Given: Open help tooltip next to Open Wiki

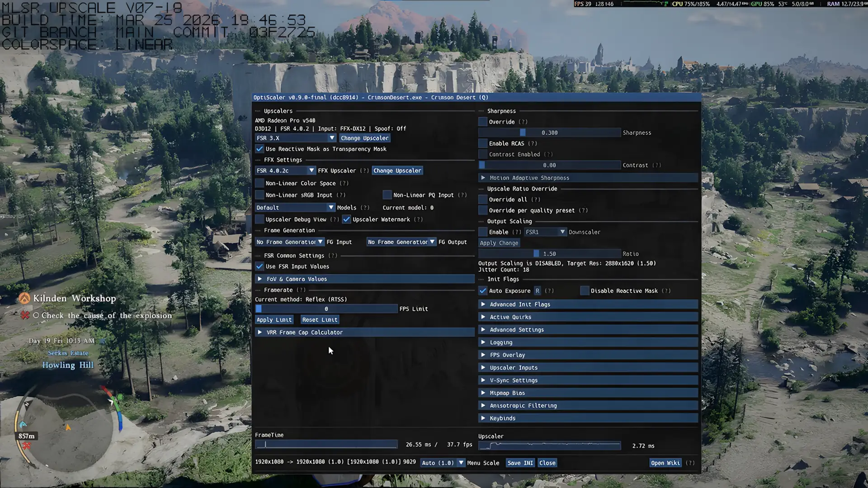Looking at the screenshot, I should (x=690, y=463).
